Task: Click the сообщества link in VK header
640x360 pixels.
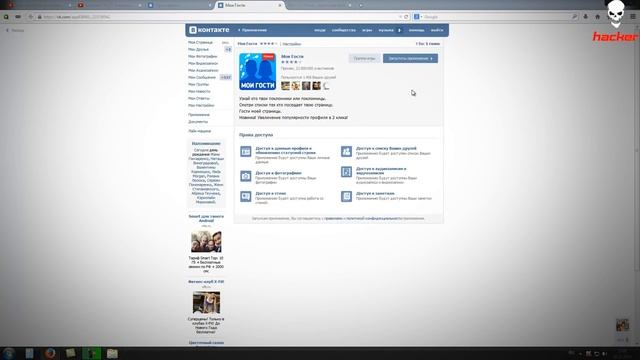Action: (344, 30)
